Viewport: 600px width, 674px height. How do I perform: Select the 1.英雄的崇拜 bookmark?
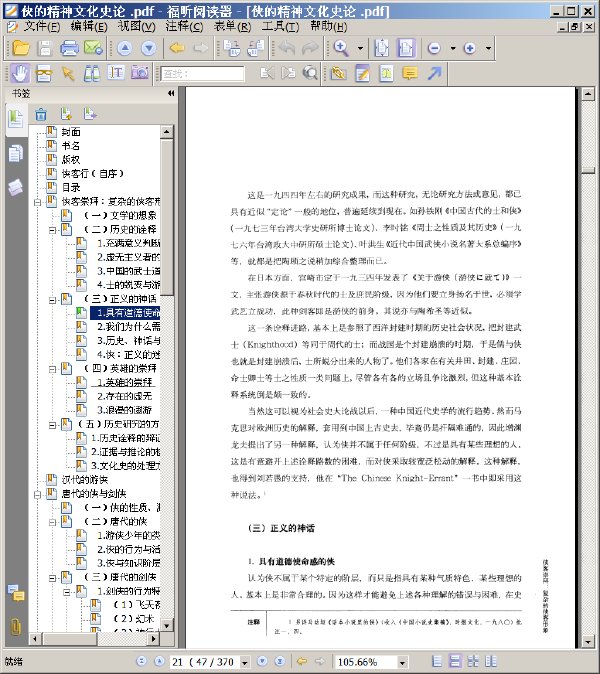point(124,382)
